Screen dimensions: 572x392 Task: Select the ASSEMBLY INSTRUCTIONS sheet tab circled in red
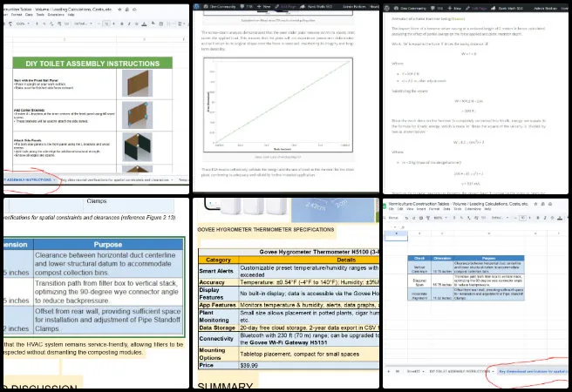[x=29, y=179]
